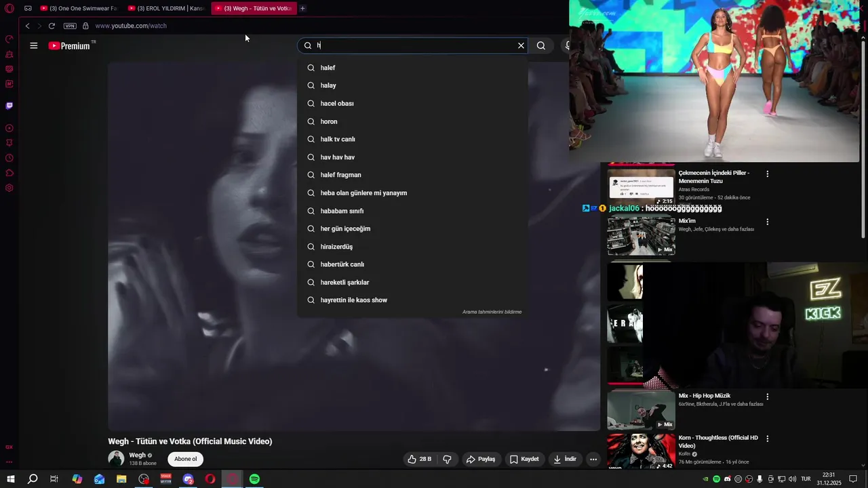
Task: Click the YouTube search input field
Action: coord(414,45)
